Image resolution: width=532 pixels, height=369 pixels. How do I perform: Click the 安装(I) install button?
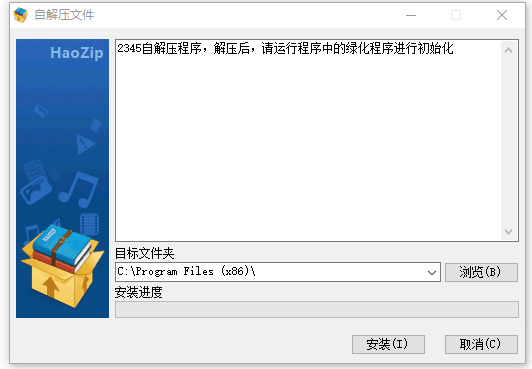388,344
